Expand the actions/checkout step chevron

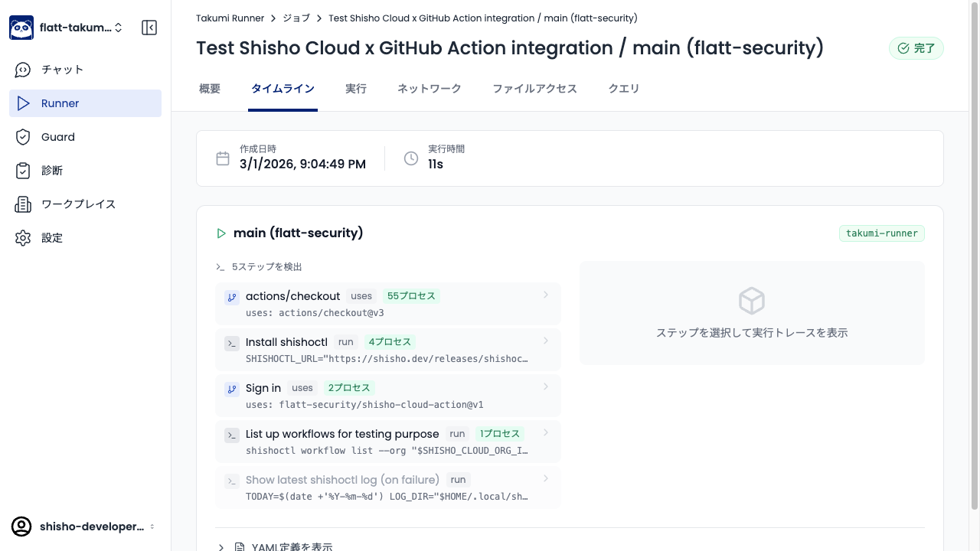[546, 295]
